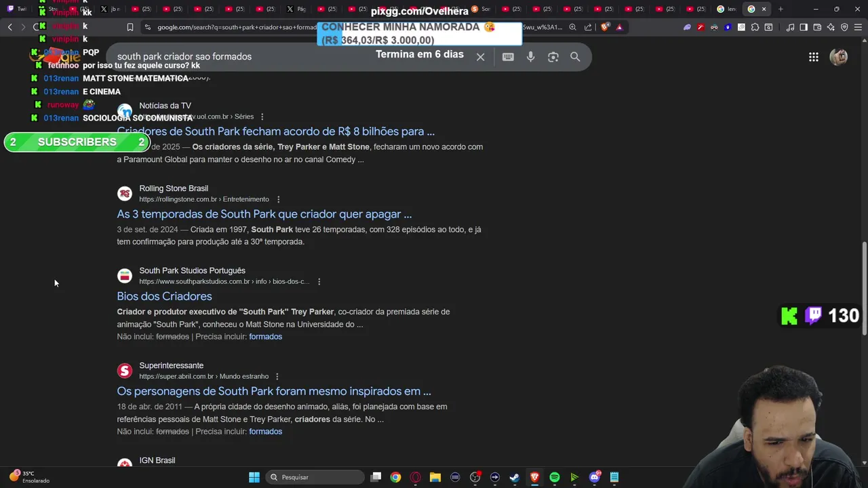Image resolution: width=868 pixels, height=488 pixels.
Task: Open the Google apps grid
Action: pyautogui.click(x=814, y=57)
